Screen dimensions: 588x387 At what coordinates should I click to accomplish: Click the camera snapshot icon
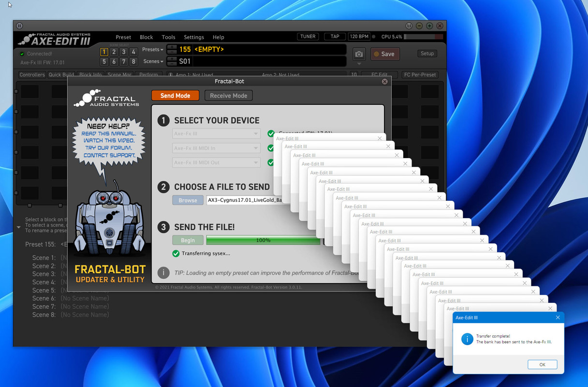[358, 54]
